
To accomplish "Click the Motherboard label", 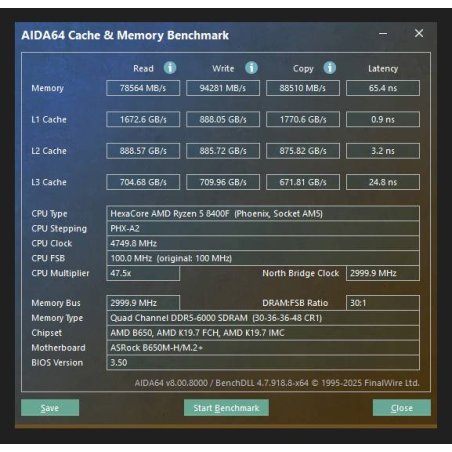I will tap(58, 348).
